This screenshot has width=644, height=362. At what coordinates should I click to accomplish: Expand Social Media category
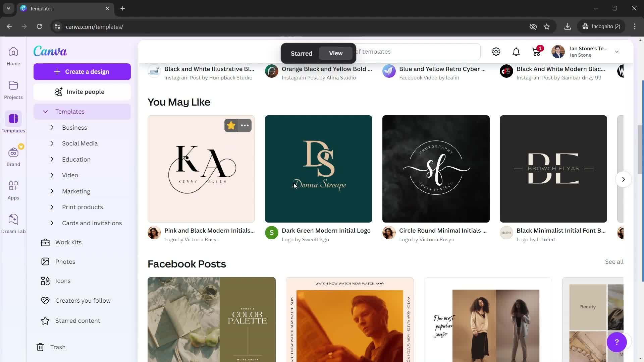click(52, 143)
